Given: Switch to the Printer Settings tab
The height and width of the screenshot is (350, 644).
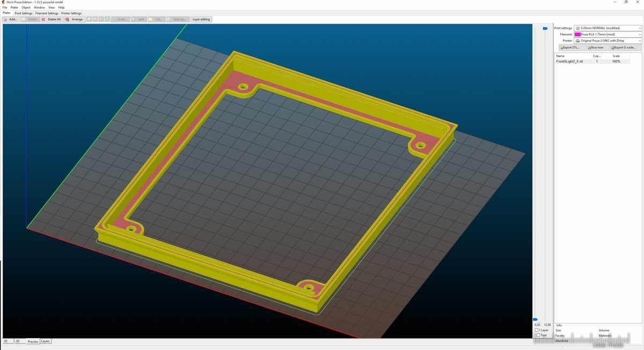Looking at the screenshot, I should tap(71, 13).
